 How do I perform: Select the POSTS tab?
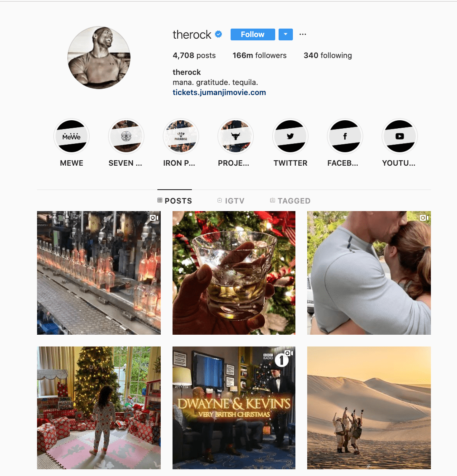175,201
